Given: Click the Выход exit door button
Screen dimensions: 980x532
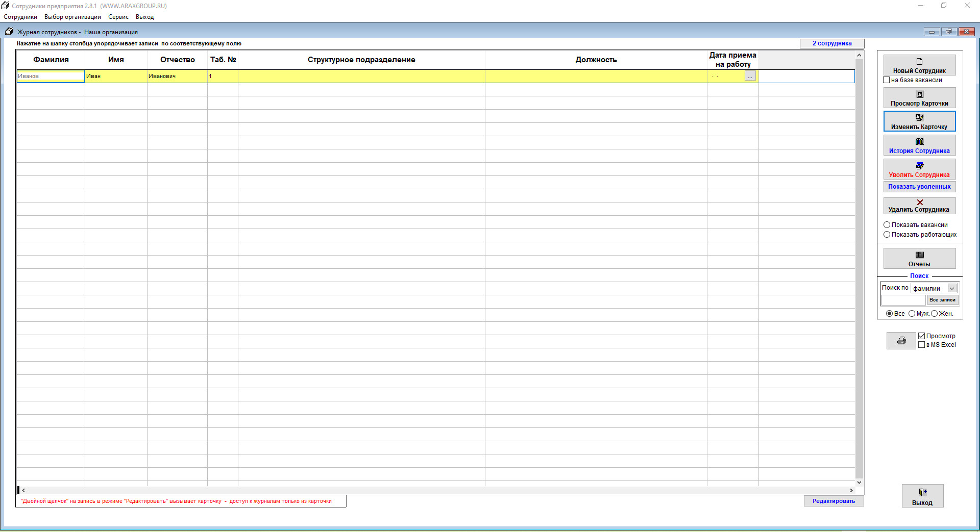Looking at the screenshot, I should [922, 496].
